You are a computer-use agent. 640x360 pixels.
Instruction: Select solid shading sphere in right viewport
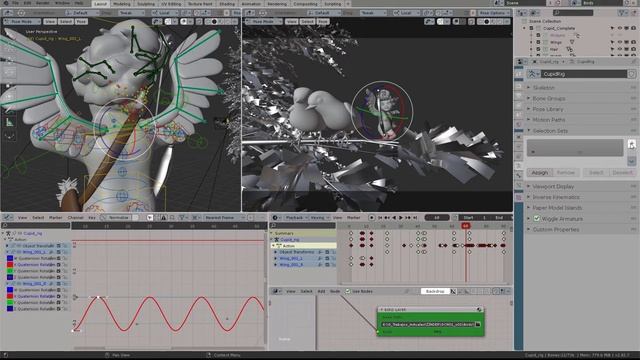[487, 21]
